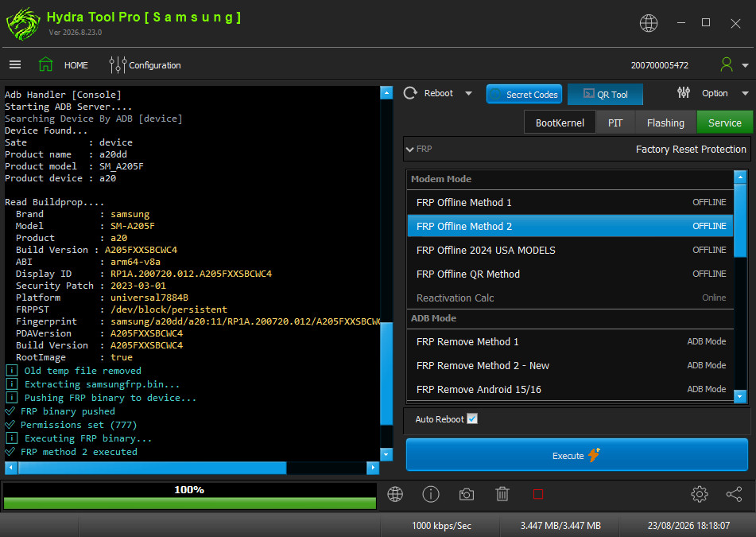Click the Secret Codes button

[x=524, y=95]
